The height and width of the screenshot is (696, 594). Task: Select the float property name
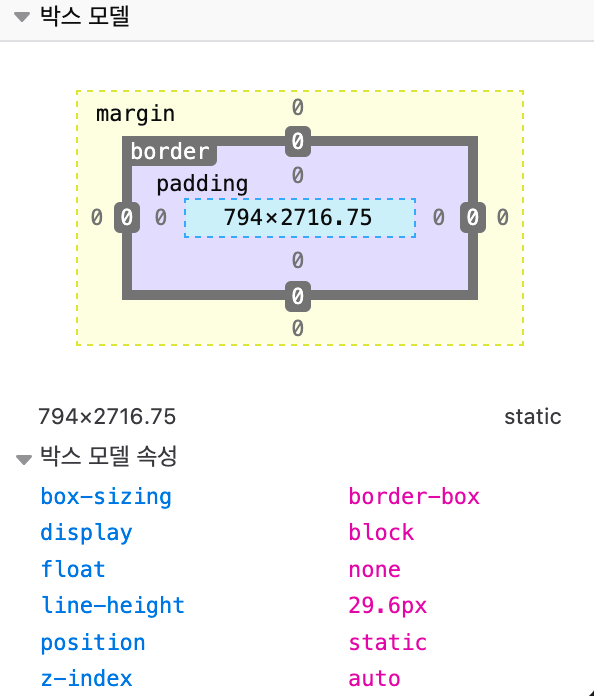73,569
